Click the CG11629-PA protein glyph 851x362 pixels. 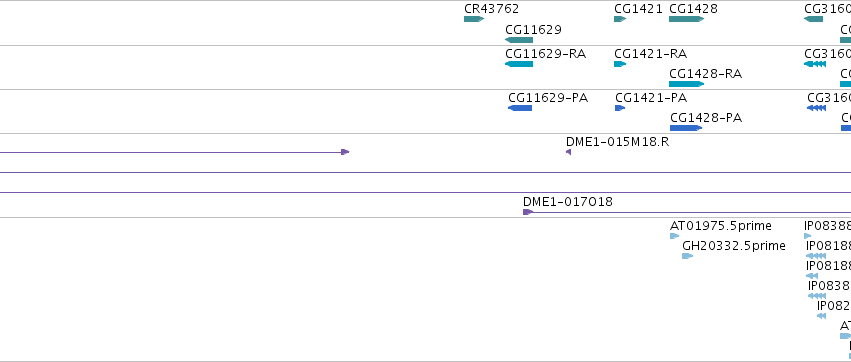click(520, 108)
